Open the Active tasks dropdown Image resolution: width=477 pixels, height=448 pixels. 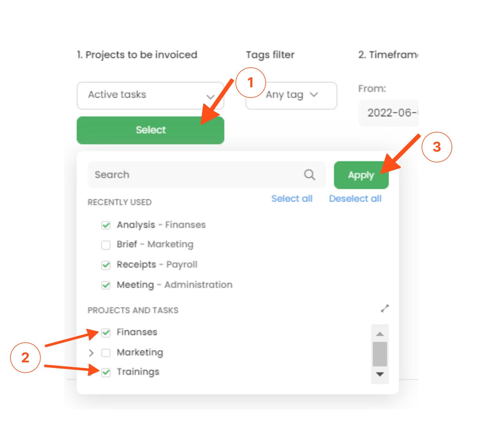(x=150, y=95)
